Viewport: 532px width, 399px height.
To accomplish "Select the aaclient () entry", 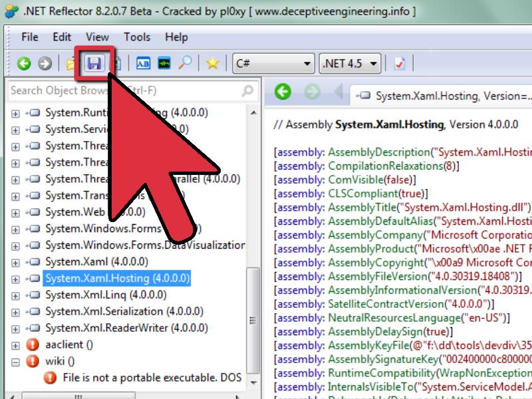I will tap(69, 345).
